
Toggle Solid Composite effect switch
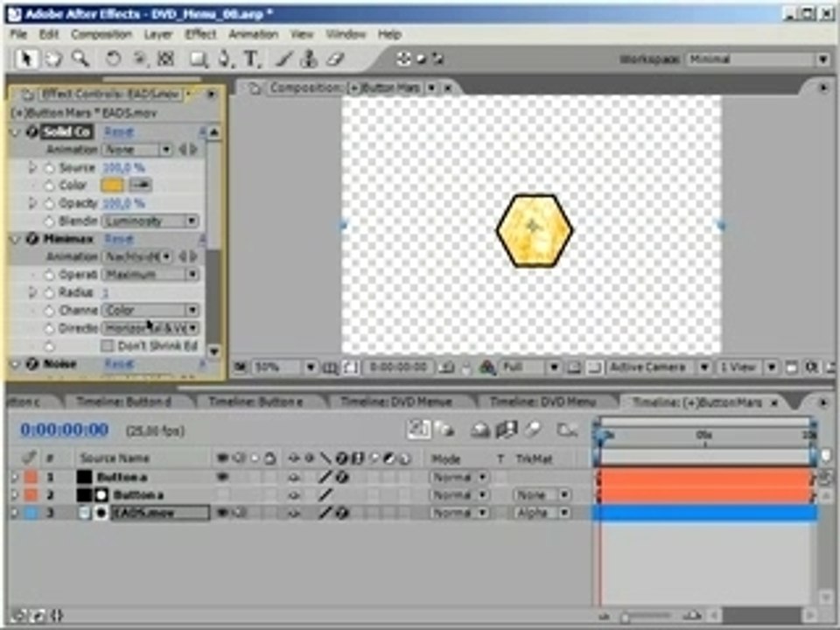tap(32, 131)
